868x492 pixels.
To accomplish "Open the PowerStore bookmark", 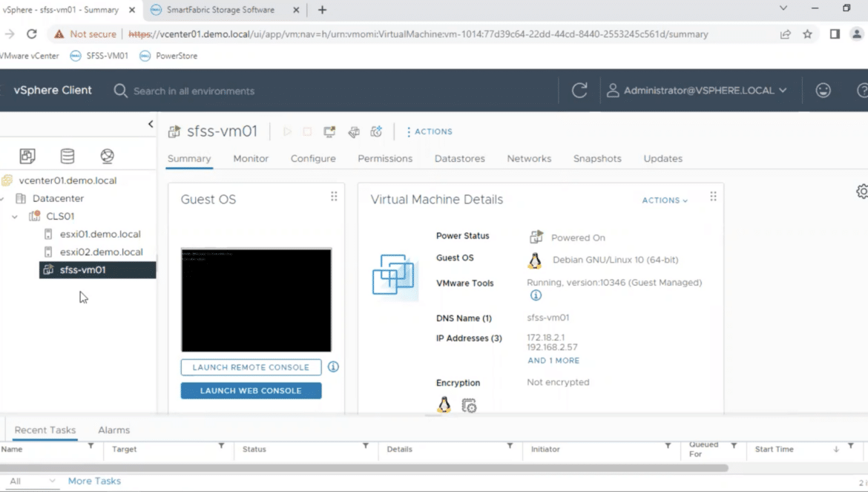I will coord(169,56).
